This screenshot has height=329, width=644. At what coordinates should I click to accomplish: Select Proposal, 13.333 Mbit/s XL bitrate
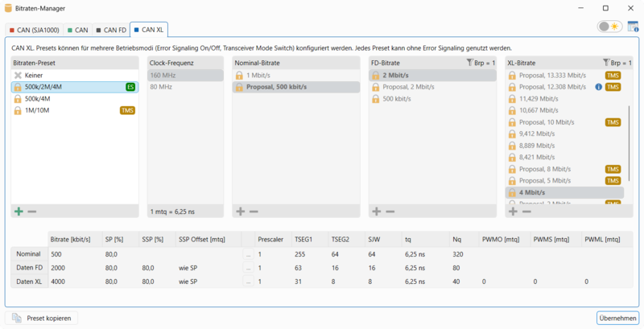pos(565,76)
